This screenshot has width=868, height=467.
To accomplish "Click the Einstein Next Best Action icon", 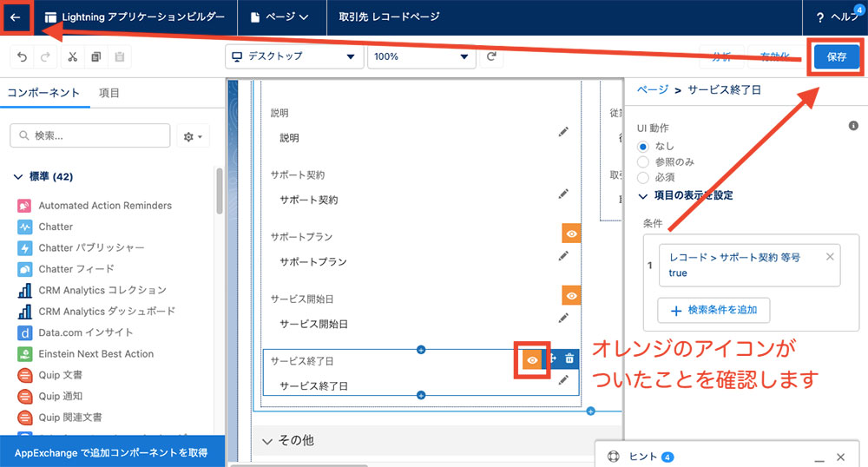I will pyautogui.click(x=24, y=354).
